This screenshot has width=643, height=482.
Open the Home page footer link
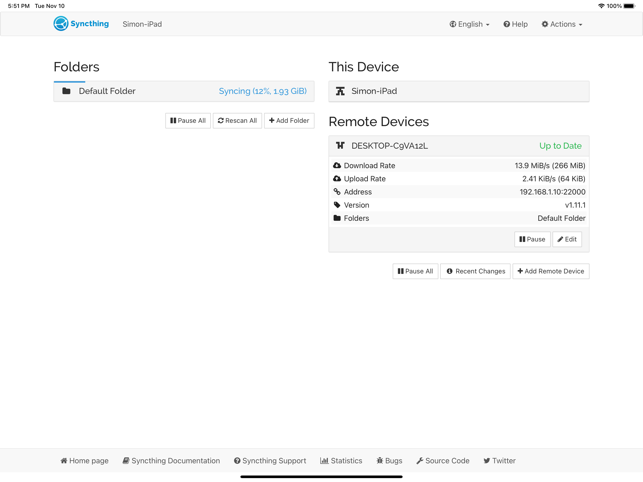point(84,461)
